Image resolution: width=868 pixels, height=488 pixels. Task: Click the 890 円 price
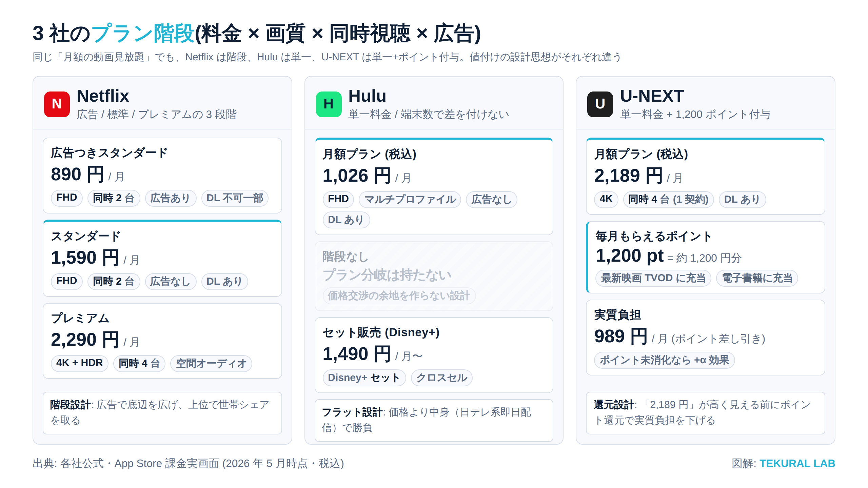point(77,174)
